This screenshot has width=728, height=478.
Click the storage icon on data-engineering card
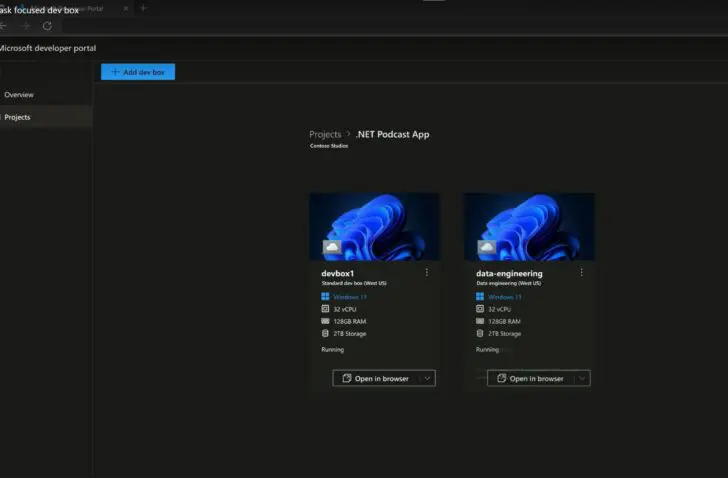click(480, 333)
